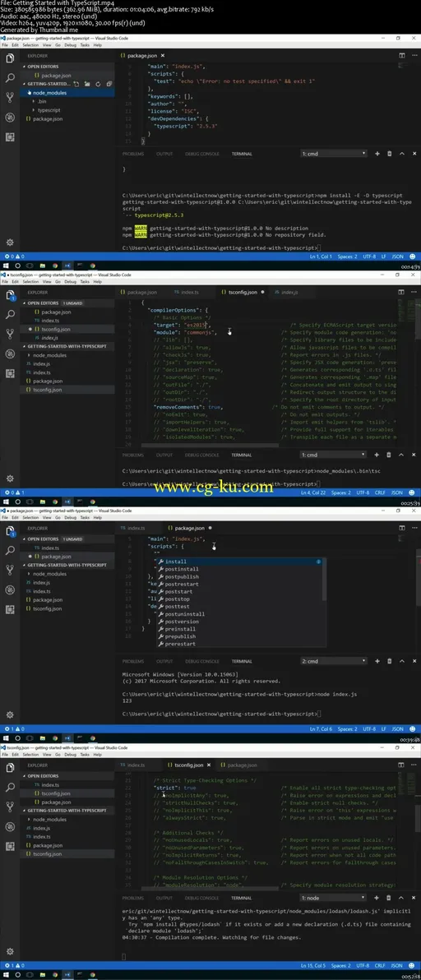Open Debug view in the first package.json window
421x980 pixels.
pyautogui.click(x=9, y=118)
